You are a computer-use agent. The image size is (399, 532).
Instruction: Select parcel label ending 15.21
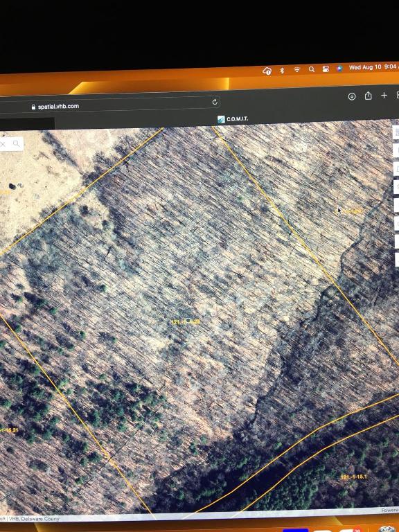[x=9, y=430]
